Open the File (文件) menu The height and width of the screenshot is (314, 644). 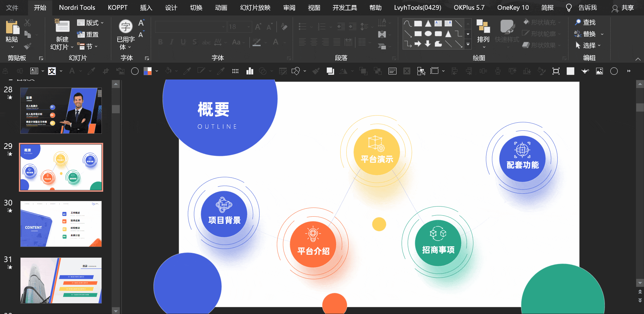12,7
